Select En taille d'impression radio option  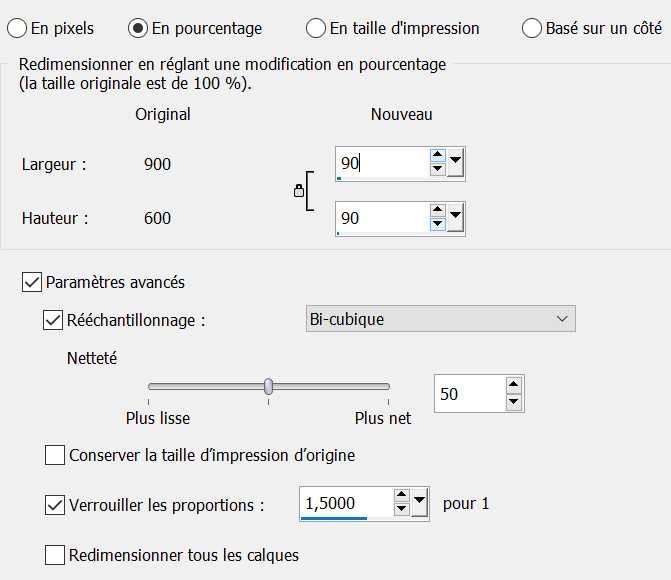point(316,28)
